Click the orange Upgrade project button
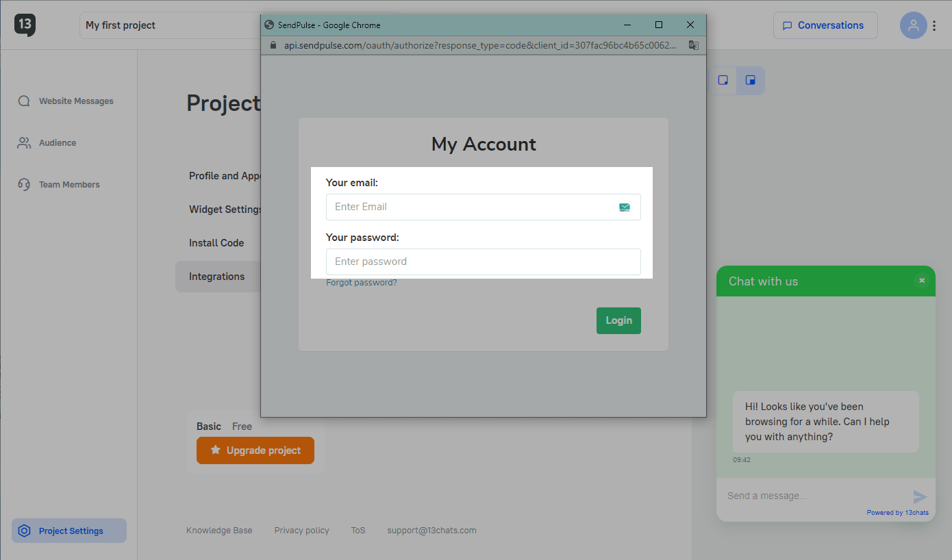This screenshot has width=952, height=560. pyautogui.click(x=255, y=450)
